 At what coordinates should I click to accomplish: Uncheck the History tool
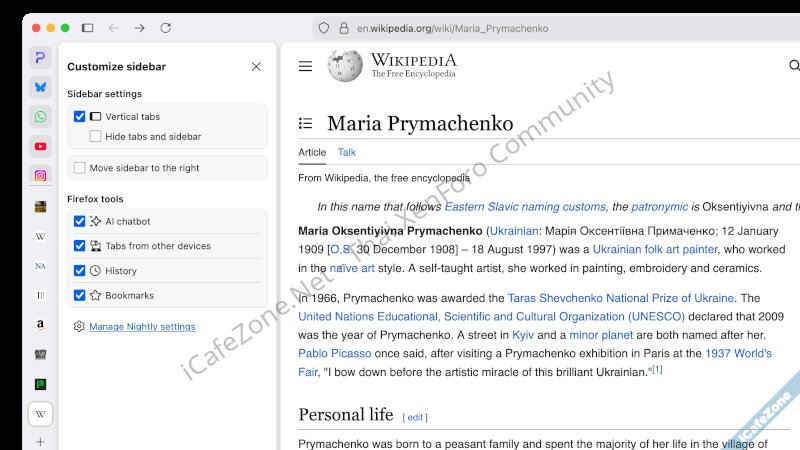(80, 271)
